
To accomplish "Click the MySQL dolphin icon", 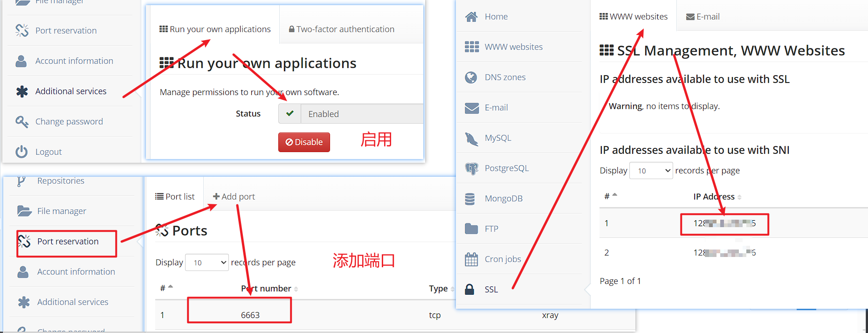I will pos(471,139).
